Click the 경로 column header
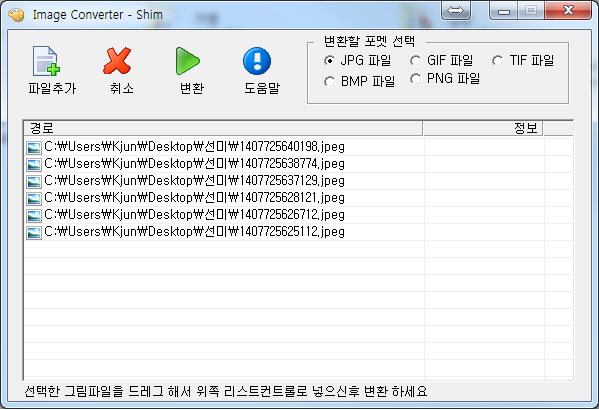599x410 pixels. pos(223,128)
